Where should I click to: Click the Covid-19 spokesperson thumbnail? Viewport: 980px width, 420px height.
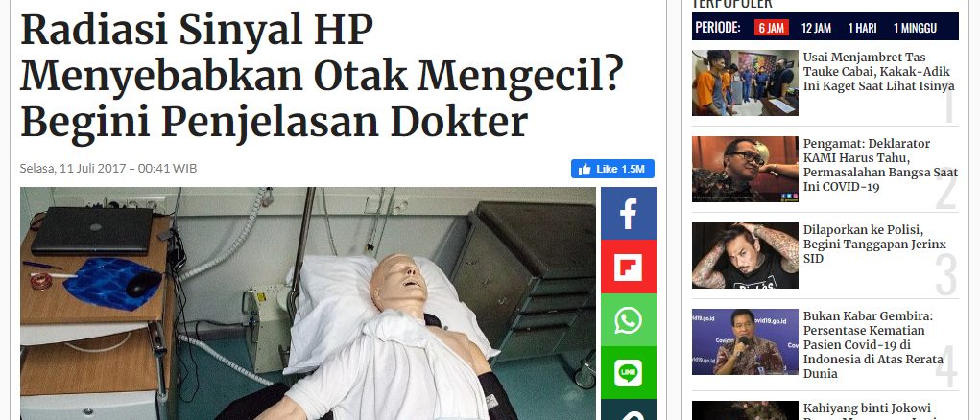click(745, 341)
